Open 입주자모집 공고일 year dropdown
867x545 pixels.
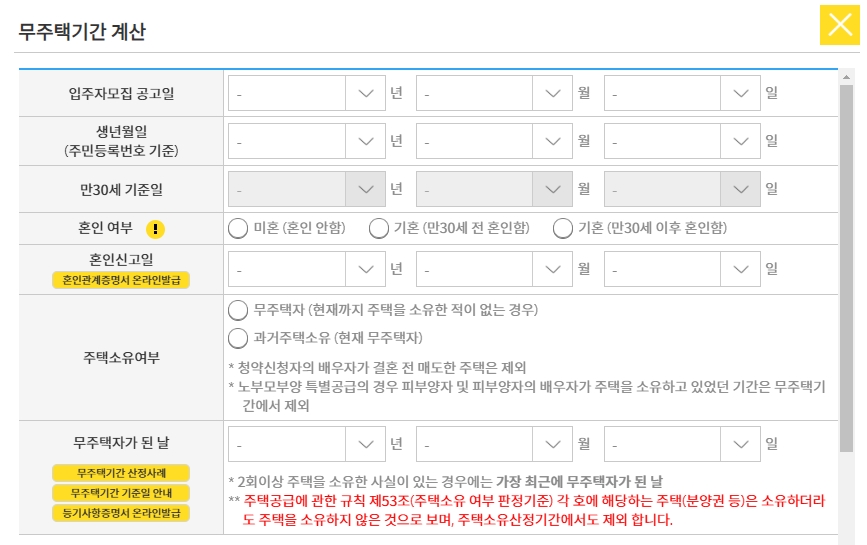point(307,93)
